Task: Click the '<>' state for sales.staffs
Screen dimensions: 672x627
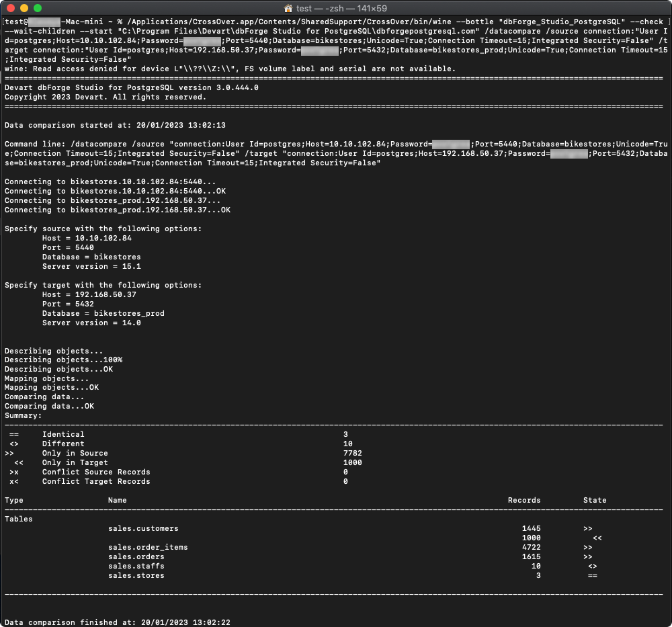Action: (x=592, y=567)
